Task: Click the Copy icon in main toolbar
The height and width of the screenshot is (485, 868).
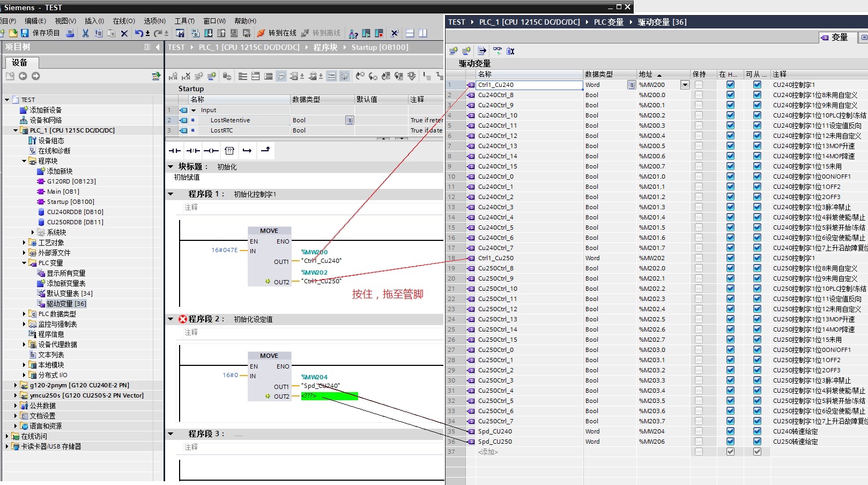Action: 99,33
